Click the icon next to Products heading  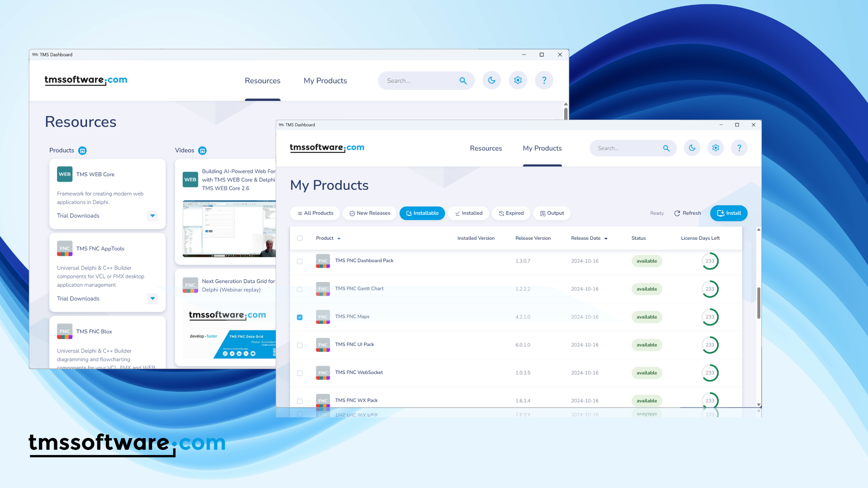point(82,151)
